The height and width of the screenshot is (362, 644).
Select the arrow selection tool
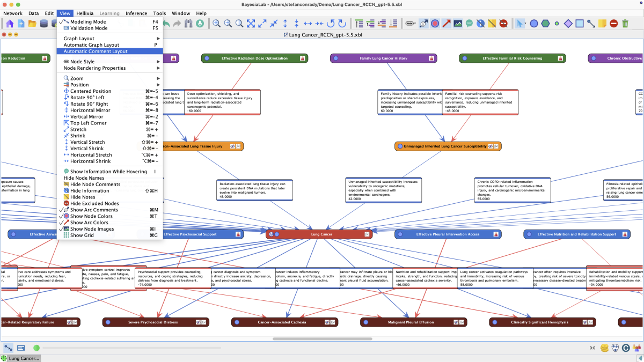518,24
